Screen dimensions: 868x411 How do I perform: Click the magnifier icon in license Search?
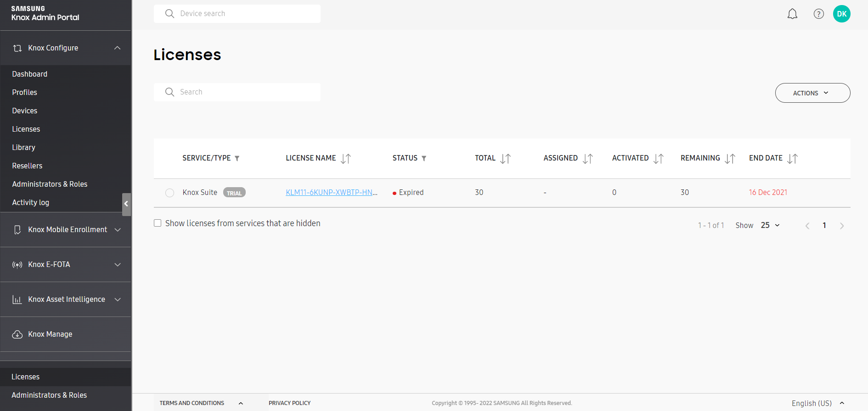pyautogui.click(x=169, y=92)
